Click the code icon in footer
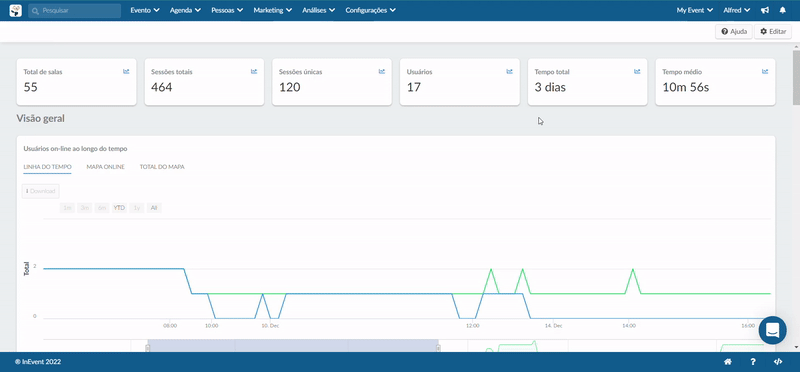800x372 pixels. (778, 362)
